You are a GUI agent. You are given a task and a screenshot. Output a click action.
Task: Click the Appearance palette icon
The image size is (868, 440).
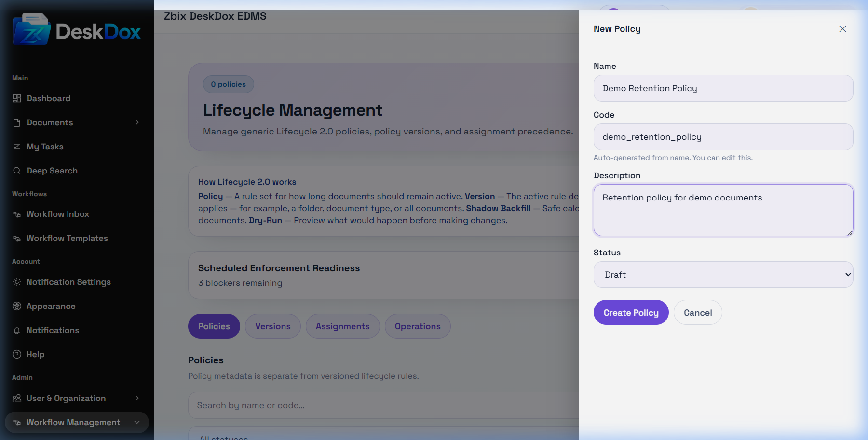point(17,306)
